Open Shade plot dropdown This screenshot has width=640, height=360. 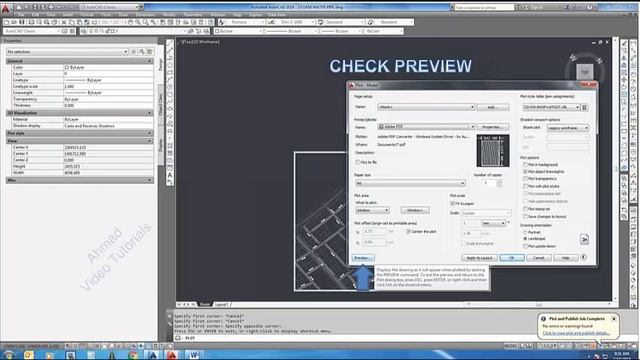(x=568, y=128)
